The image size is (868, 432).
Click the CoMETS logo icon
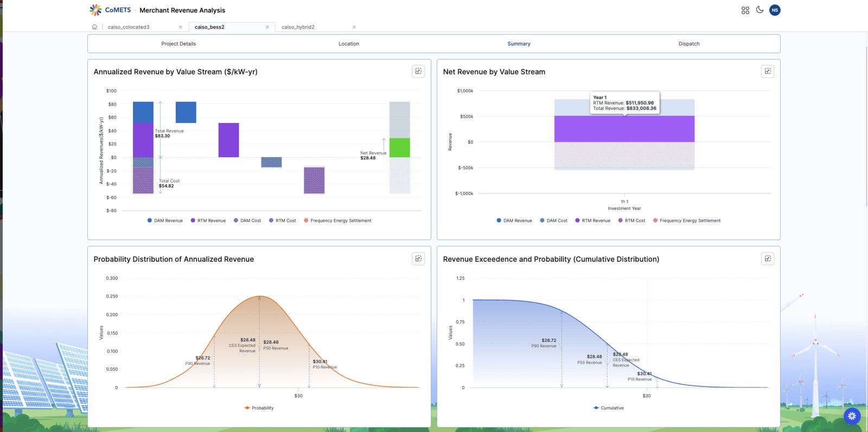click(x=95, y=10)
